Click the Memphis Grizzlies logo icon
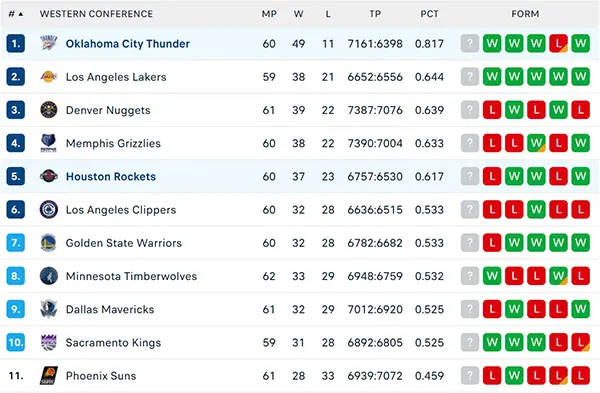600x393 pixels. [x=49, y=143]
